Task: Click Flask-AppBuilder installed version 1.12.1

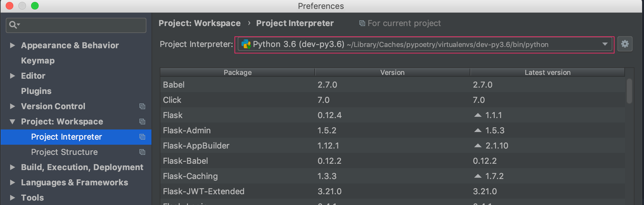Action: pos(328,146)
